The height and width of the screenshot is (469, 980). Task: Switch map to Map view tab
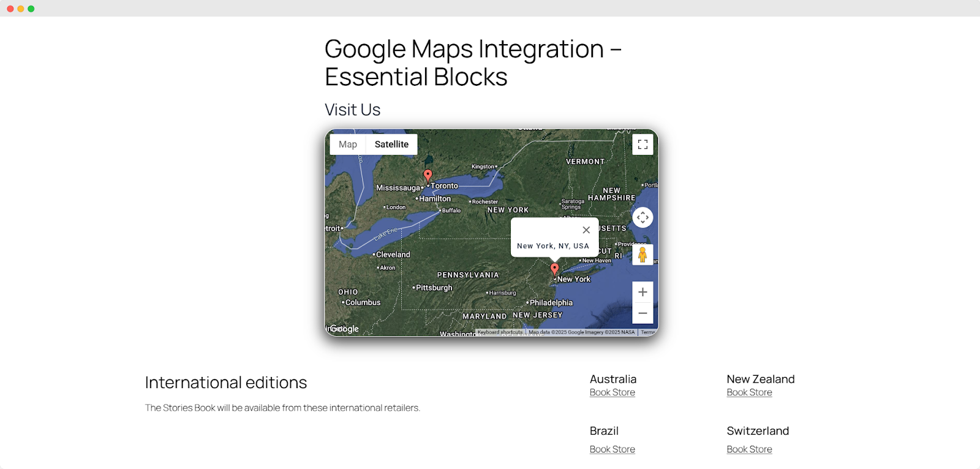click(348, 145)
